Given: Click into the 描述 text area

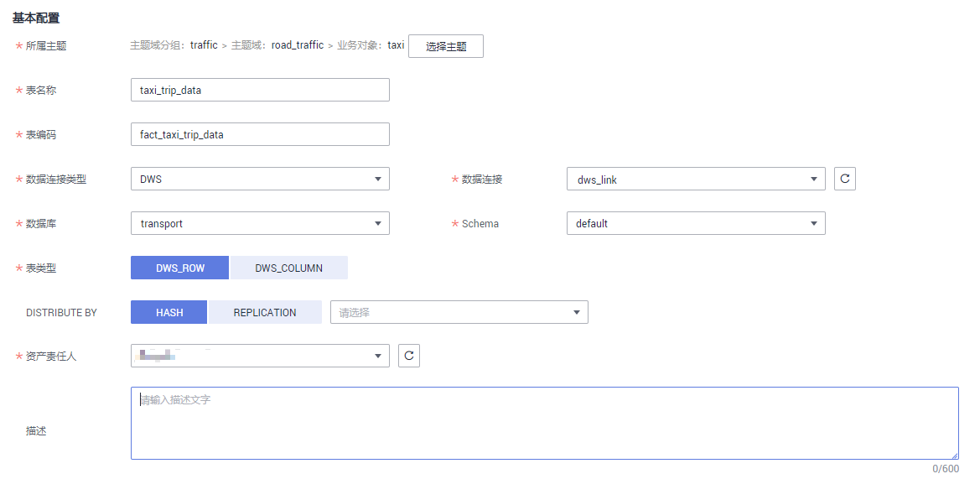Looking at the screenshot, I should 544,424.
